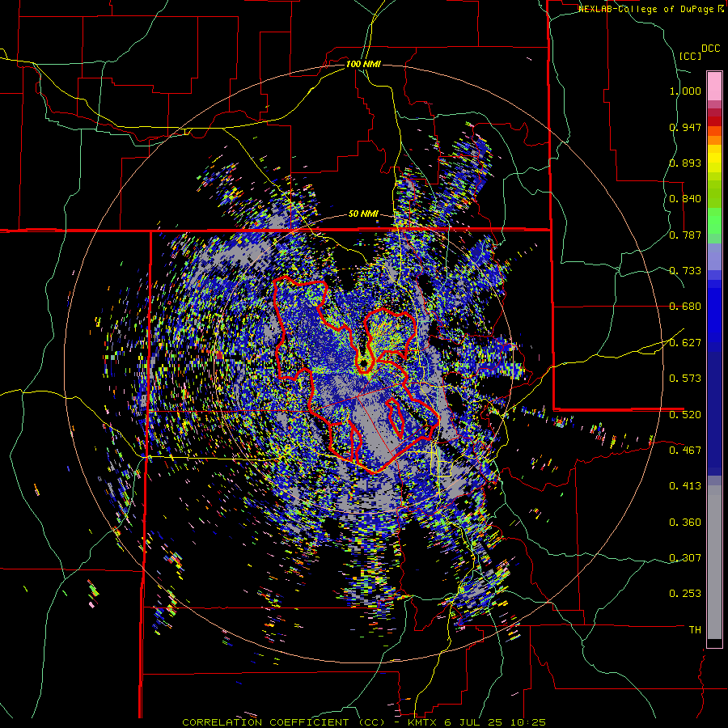This screenshot has width=728, height=728.
Task: Select the 0.573 color scale value
Action: pos(685,379)
